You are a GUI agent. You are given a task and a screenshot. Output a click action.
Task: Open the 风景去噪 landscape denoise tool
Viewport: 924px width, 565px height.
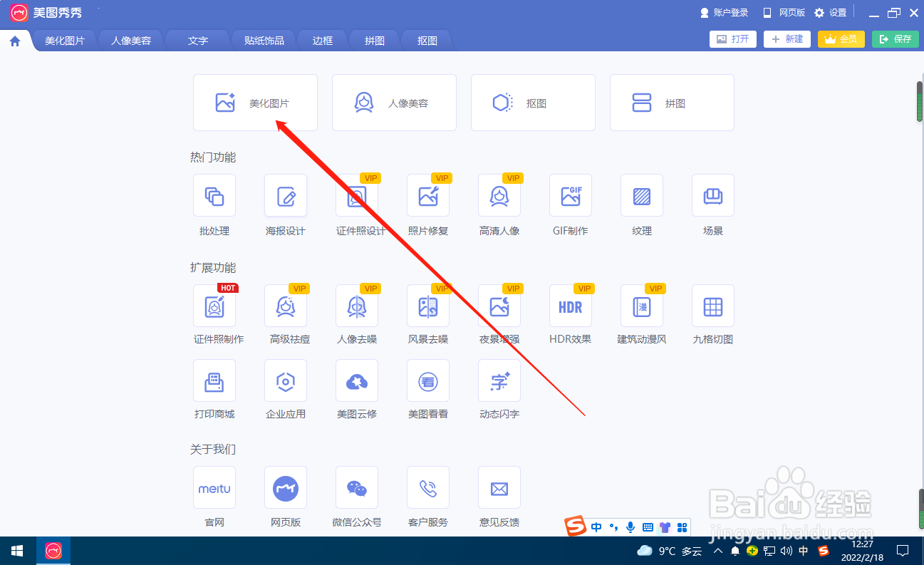[427, 313]
